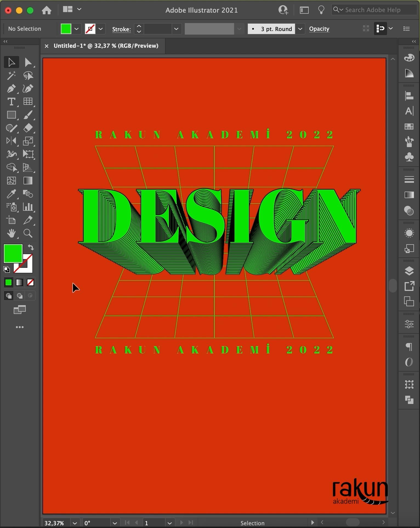This screenshot has width=420, height=528.
Task: Select the Slice tool
Action: coord(28,220)
